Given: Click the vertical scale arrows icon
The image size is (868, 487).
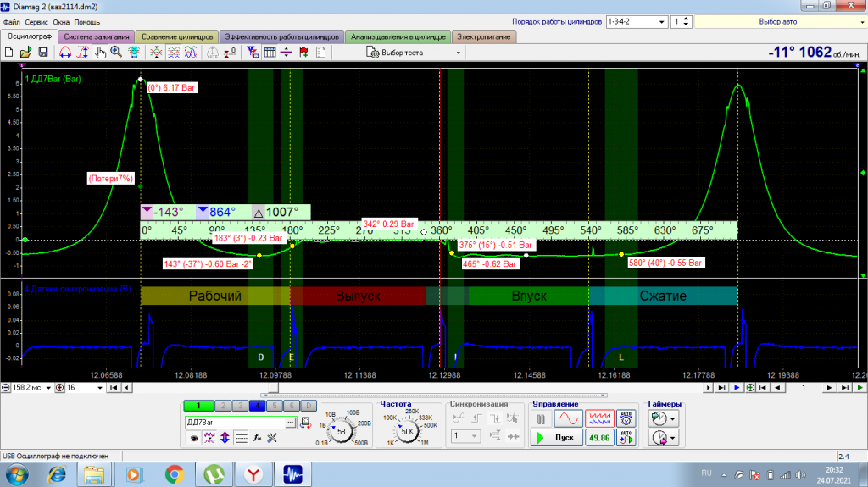Looking at the screenshot, I should click(225, 438).
